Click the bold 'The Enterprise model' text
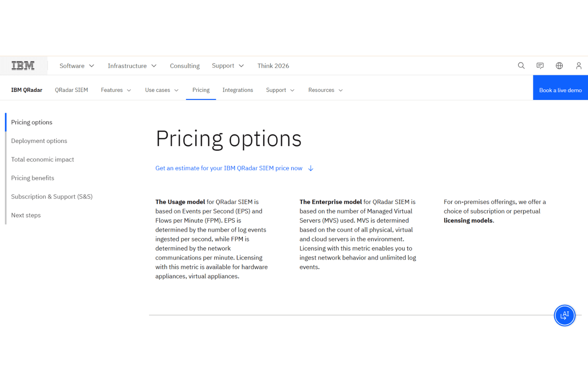 click(x=331, y=202)
